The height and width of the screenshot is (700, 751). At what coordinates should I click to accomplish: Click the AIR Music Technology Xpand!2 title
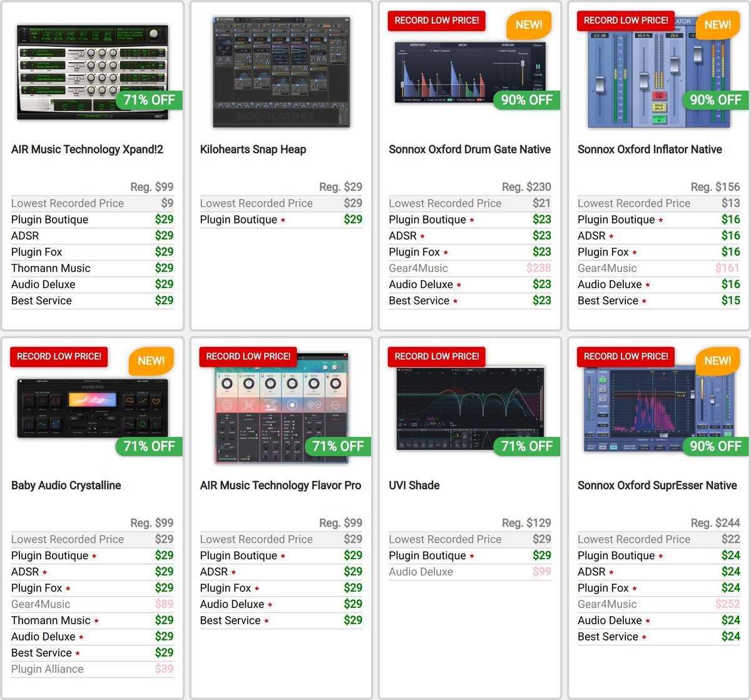click(87, 150)
